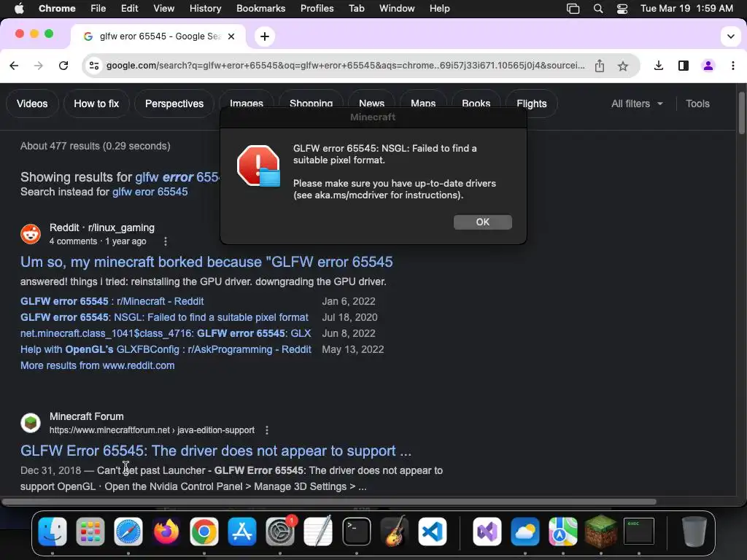Open a new tab with plus button
This screenshot has width=747, height=560.
(265, 36)
